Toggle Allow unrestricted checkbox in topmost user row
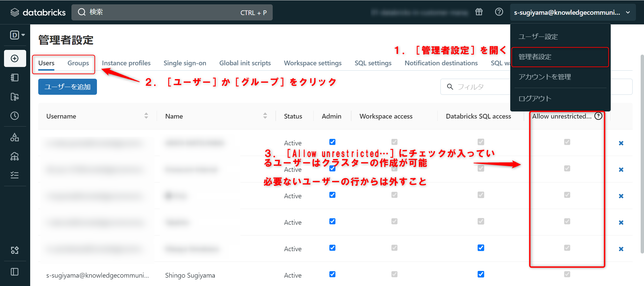 (x=567, y=142)
